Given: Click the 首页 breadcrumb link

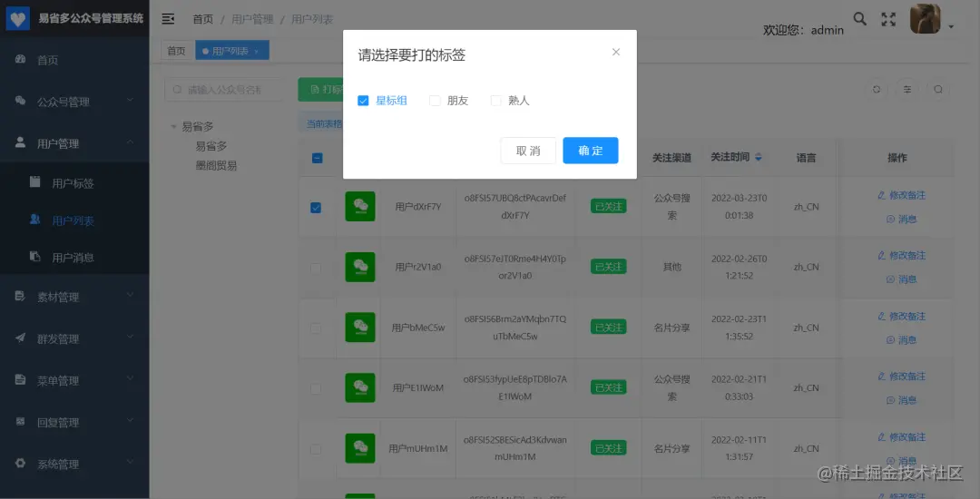Looking at the screenshot, I should [x=202, y=19].
